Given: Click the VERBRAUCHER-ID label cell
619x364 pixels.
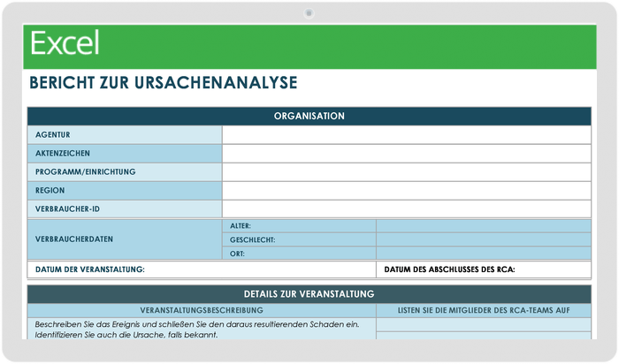Looking at the screenshot, I should (125, 209).
